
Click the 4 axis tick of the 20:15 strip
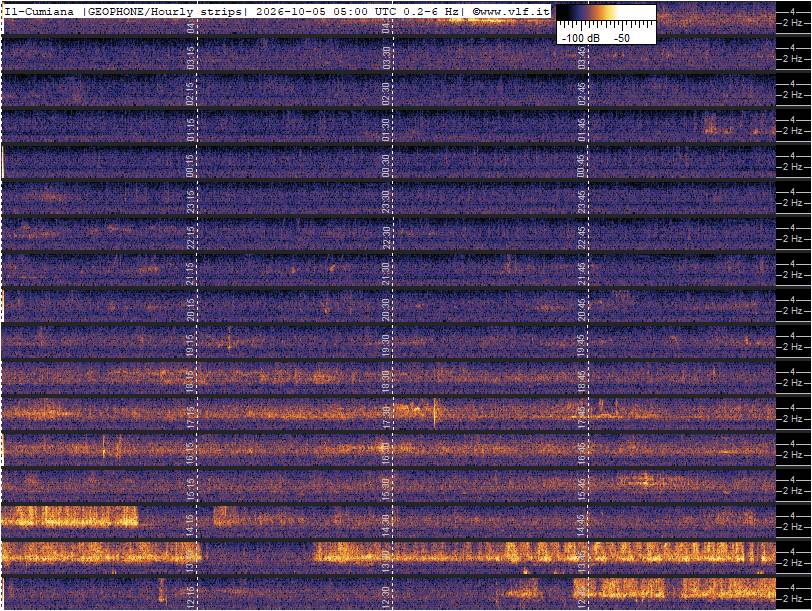point(792,300)
